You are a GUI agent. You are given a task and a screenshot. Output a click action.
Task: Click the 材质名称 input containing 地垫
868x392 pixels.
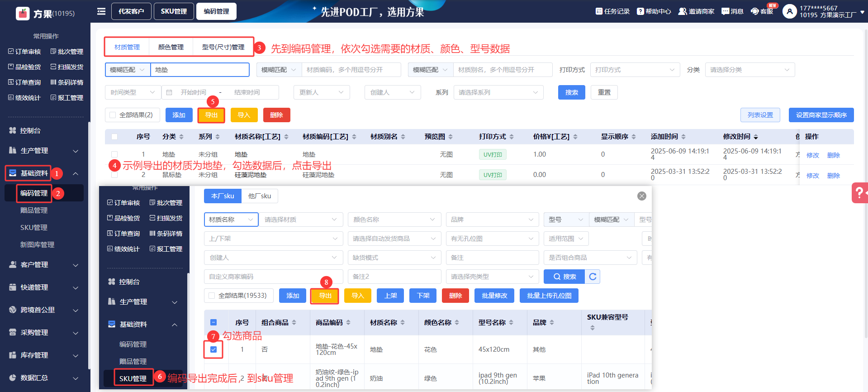coord(200,70)
